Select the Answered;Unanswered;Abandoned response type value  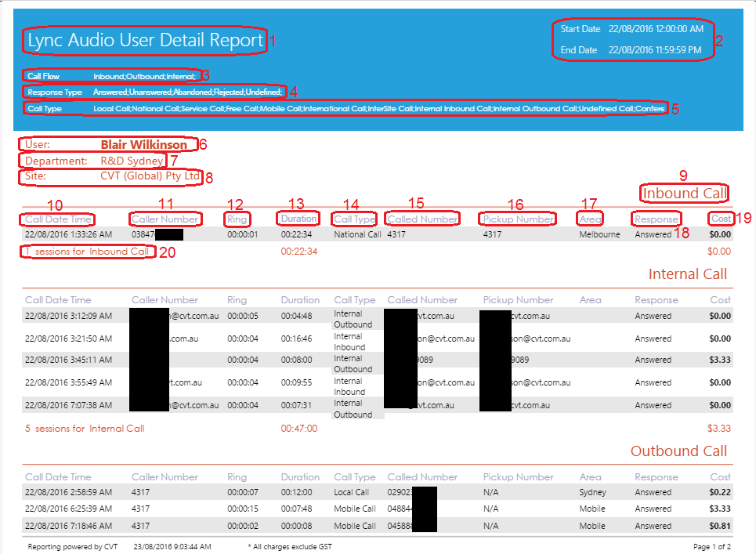click(x=187, y=92)
